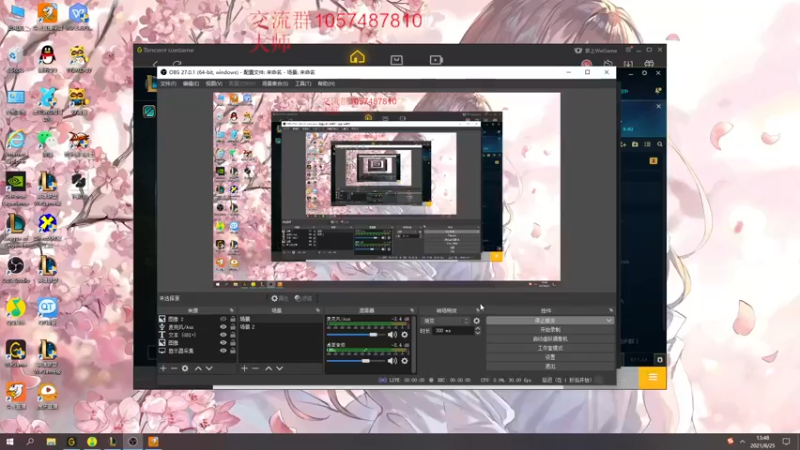Open File Explorer on taskbar

tap(51, 442)
